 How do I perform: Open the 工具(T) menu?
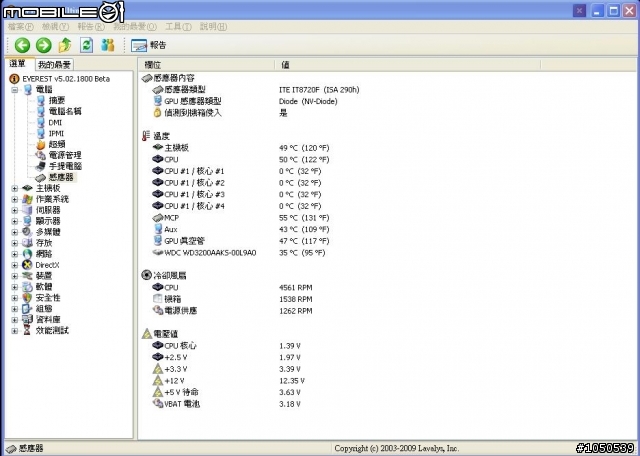click(x=178, y=27)
